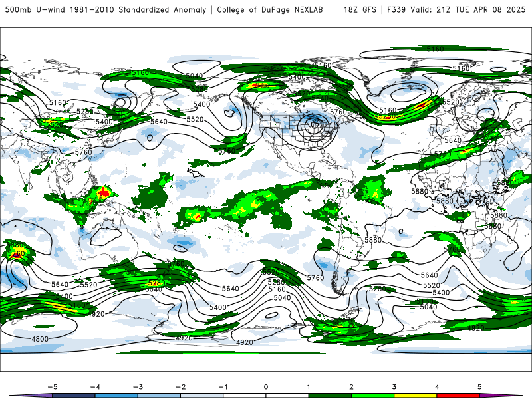Select the dark green 1 to 2 colorbar segment
532x399 pixels.
330,396
